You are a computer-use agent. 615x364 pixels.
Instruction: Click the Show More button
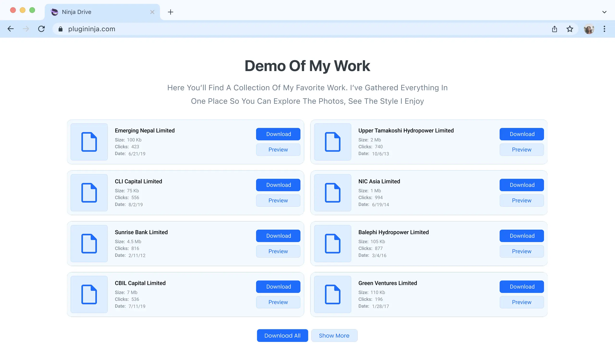click(334, 335)
